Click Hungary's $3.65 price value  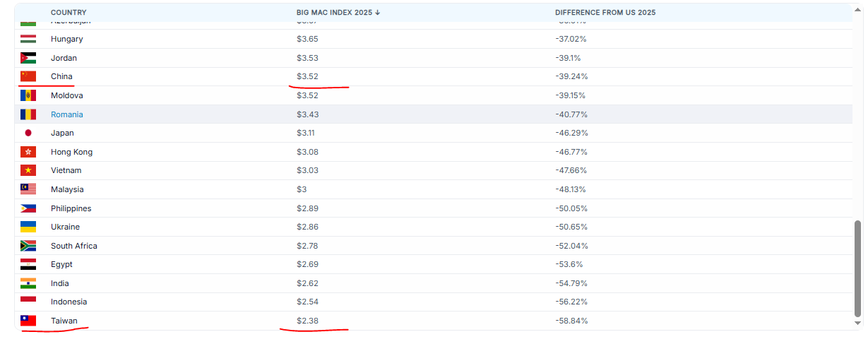pyautogui.click(x=307, y=39)
